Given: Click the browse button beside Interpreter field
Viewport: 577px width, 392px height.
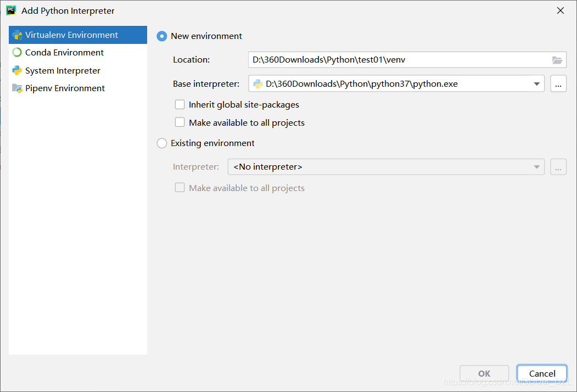Looking at the screenshot, I should click(558, 167).
